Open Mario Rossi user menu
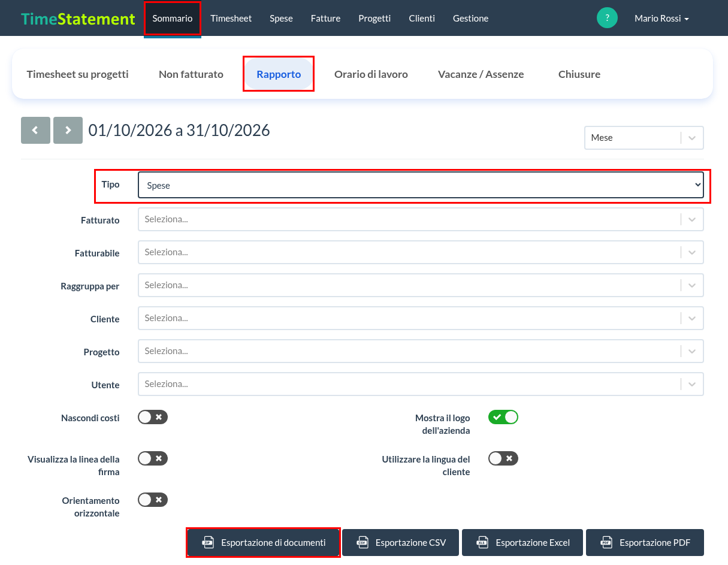728x565 pixels. [x=661, y=19]
